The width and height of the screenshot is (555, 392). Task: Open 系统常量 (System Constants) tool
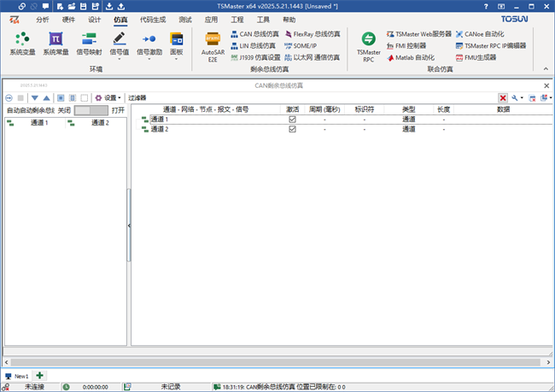55,43
